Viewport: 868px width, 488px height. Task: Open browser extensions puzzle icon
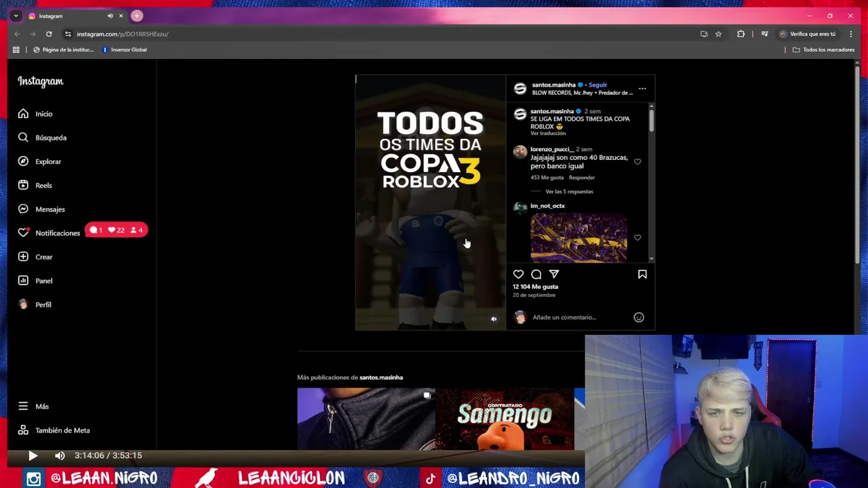click(741, 34)
